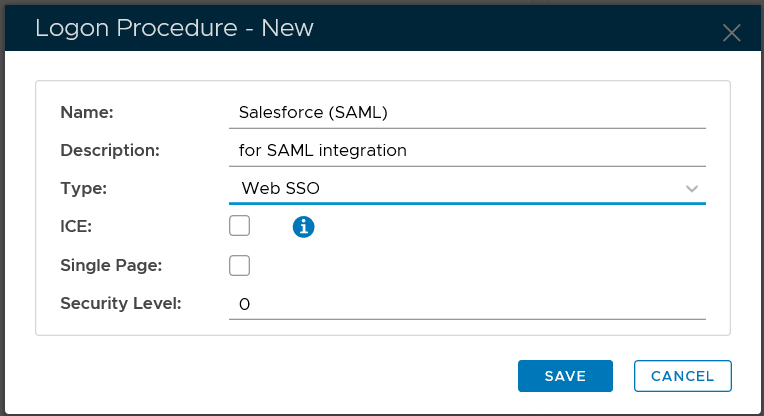Enable the ICE checkbox
764x416 pixels.
coord(239,226)
